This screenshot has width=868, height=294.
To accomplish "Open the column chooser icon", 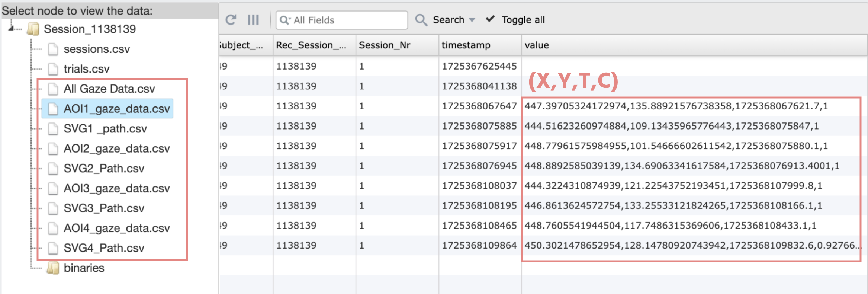I will click(x=253, y=20).
